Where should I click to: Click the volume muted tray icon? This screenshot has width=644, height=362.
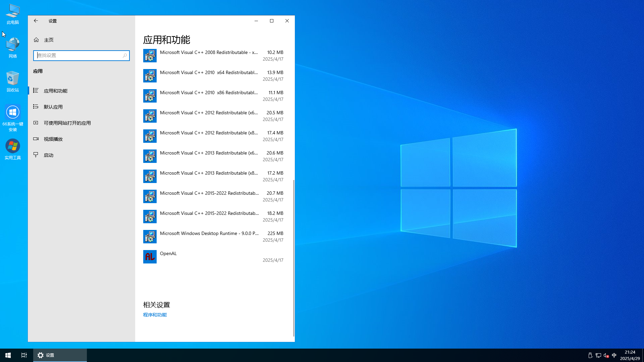pos(606,355)
